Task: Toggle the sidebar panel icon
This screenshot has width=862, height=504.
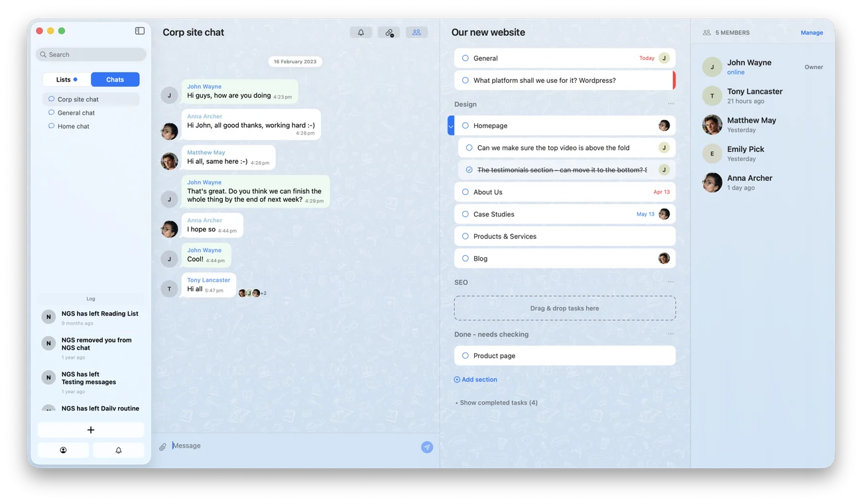Action: pos(140,31)
